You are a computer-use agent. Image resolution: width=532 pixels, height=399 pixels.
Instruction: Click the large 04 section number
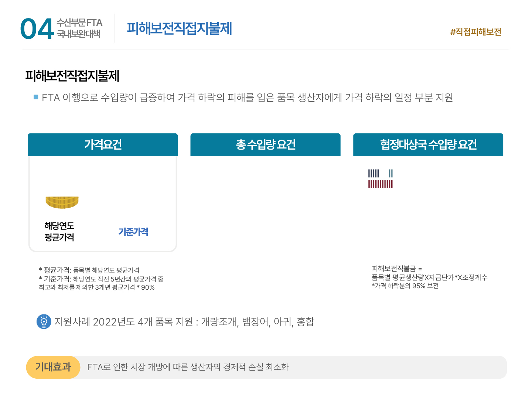click(x=37, y=29)
